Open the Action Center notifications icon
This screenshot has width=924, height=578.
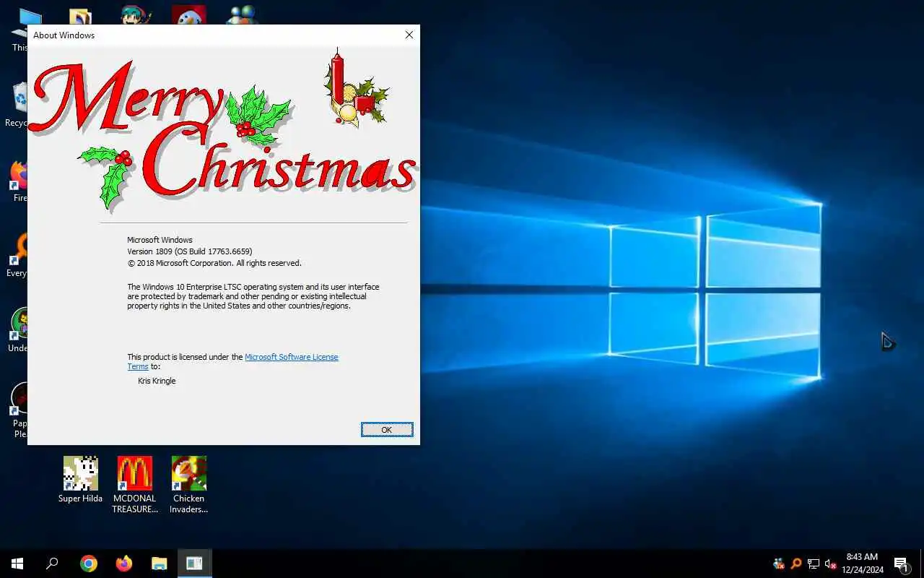[x=902, y=564]
